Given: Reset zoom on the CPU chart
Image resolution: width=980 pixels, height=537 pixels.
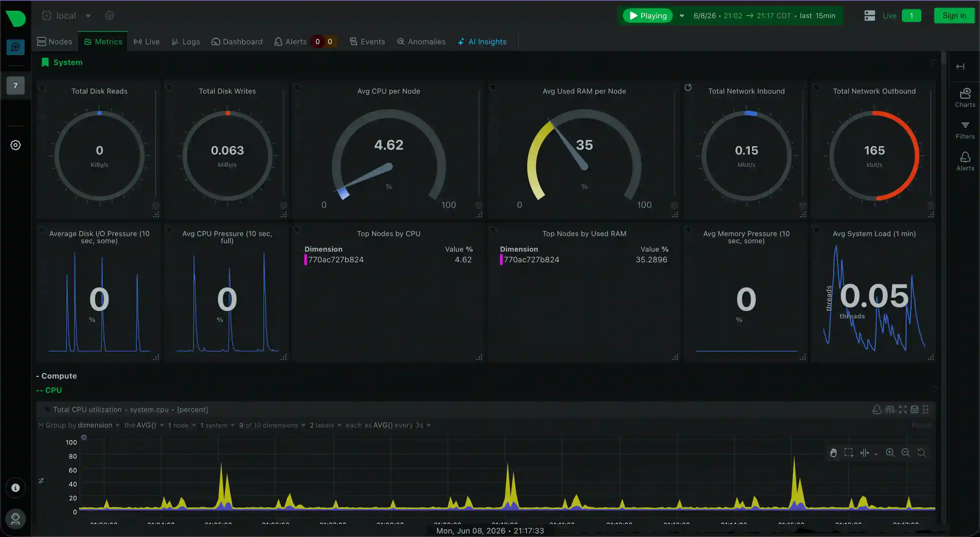Looking at the screenshot, I should click(921, 452).
